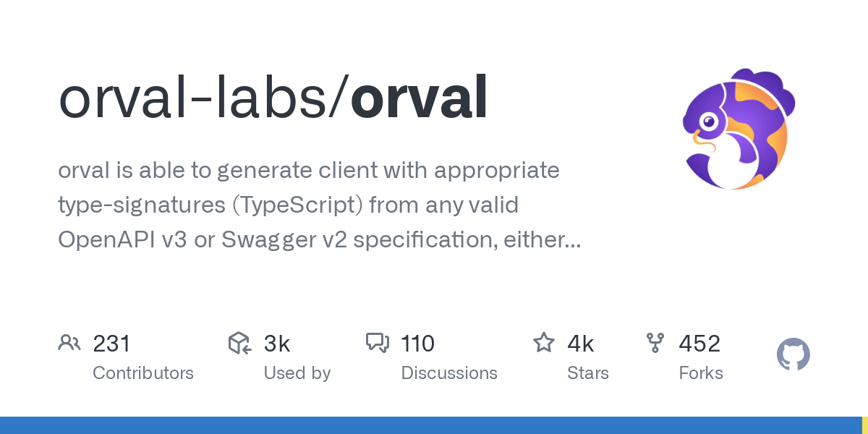The width and height of the screenshot is (868, 434).
Task: Click the GitHub Octocat logo
Action: point(793,355)
